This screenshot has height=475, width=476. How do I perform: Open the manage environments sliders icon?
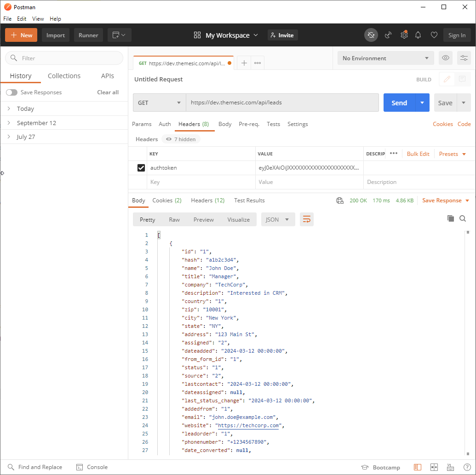pos(464,58)
